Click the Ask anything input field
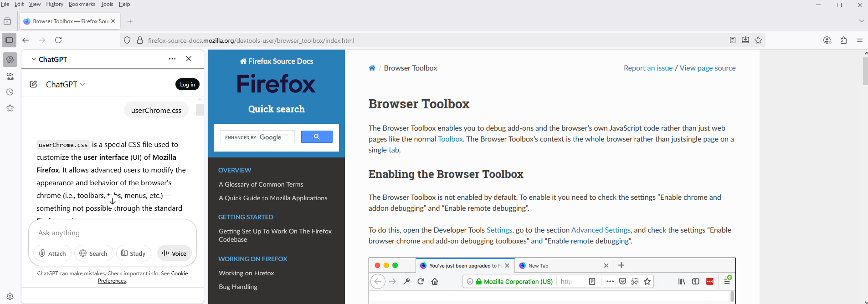 (x=113, y=233)
